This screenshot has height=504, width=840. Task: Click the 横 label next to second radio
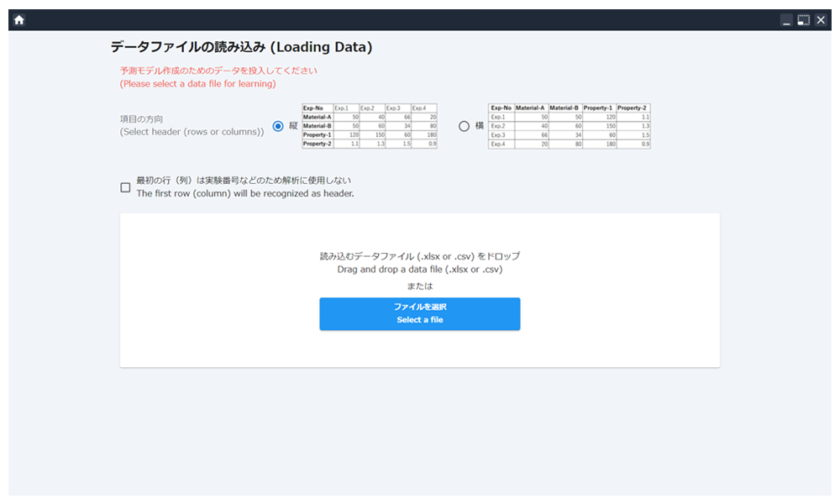480,126
